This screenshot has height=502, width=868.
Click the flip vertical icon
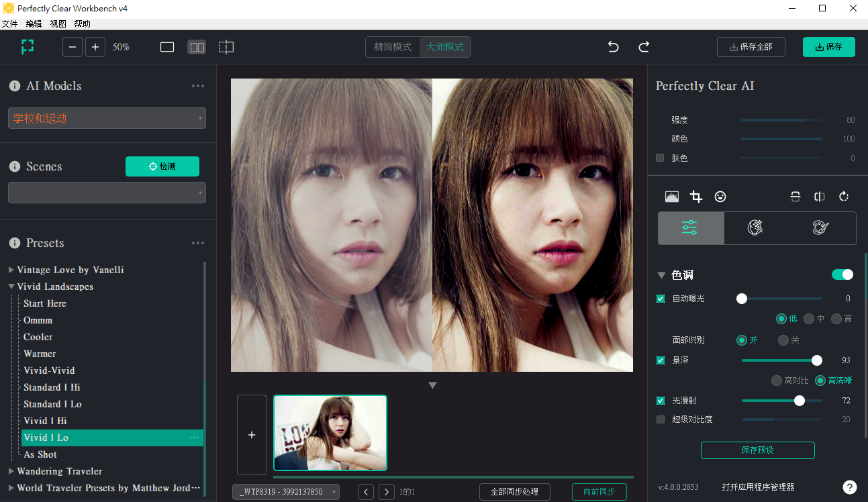795,197
